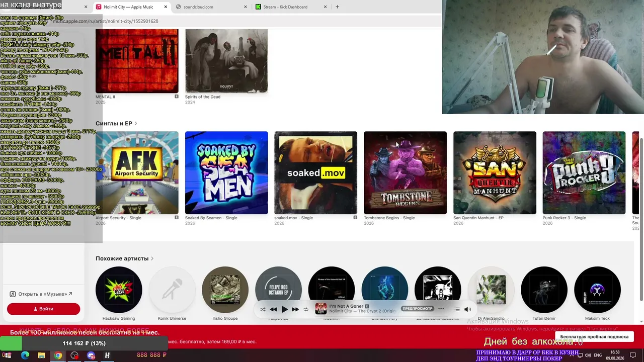Open the player's three-dot more menu

(441, 309)
